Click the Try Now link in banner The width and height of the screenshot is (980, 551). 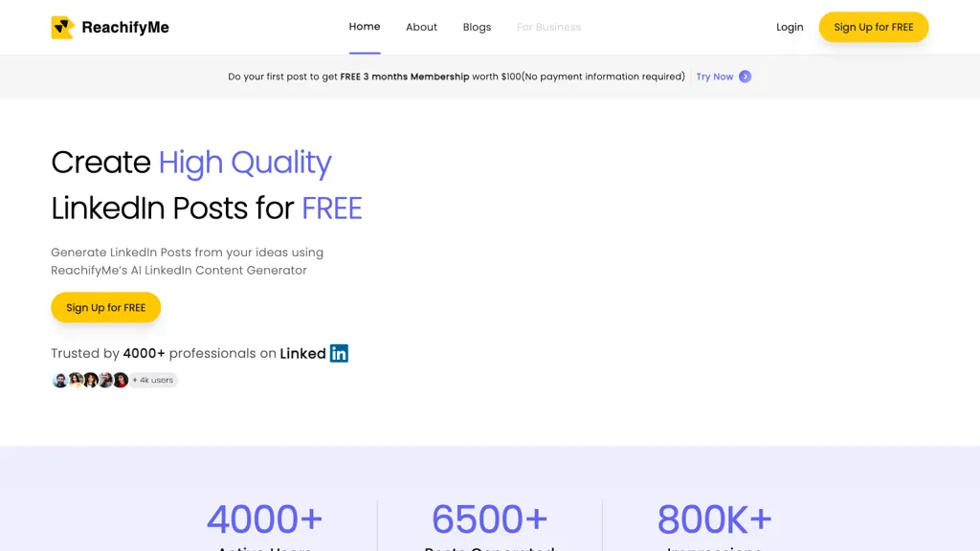pos(714,77)
